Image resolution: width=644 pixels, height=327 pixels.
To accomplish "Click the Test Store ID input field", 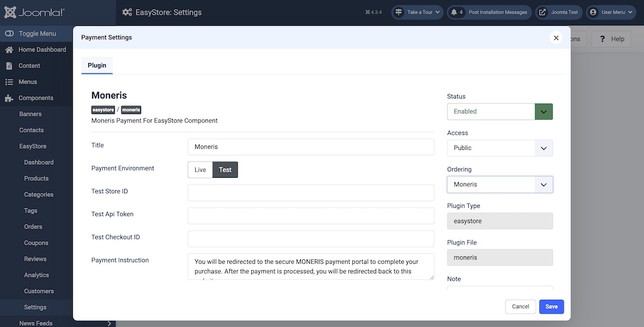I will (x=310, y=193).
